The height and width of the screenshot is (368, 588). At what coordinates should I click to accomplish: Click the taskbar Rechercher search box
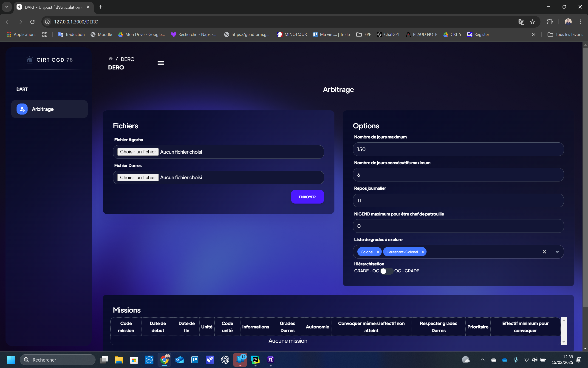coord(58,359)
